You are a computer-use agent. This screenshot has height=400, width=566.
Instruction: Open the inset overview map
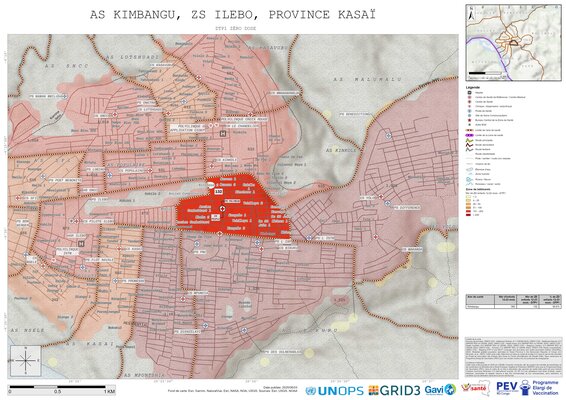click(x=513, y=43)
